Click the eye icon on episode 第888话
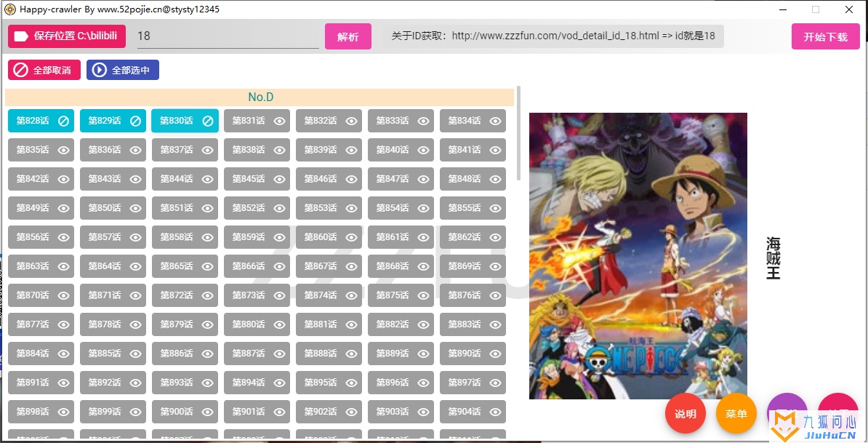Viewport: 868px width, 443px height. click(x=352, y=354)
